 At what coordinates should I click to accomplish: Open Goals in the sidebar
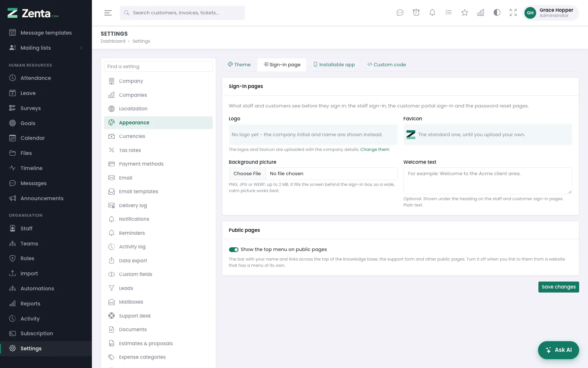46,123
